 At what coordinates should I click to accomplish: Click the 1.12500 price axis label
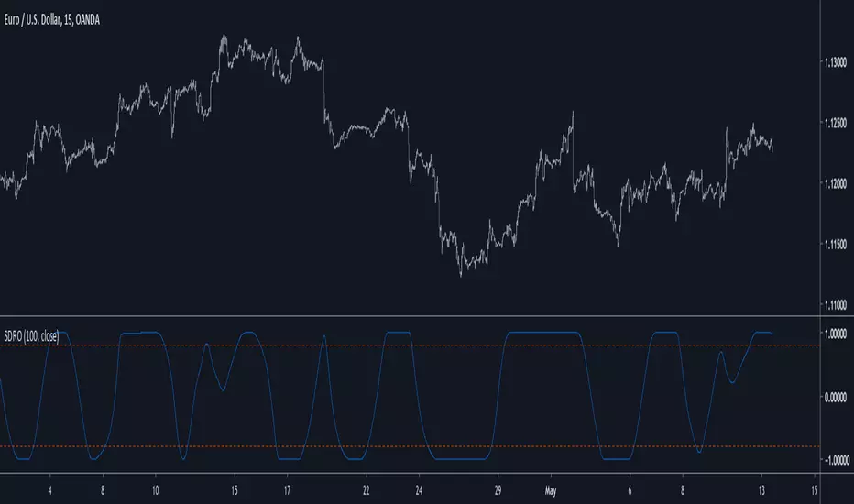836,123
